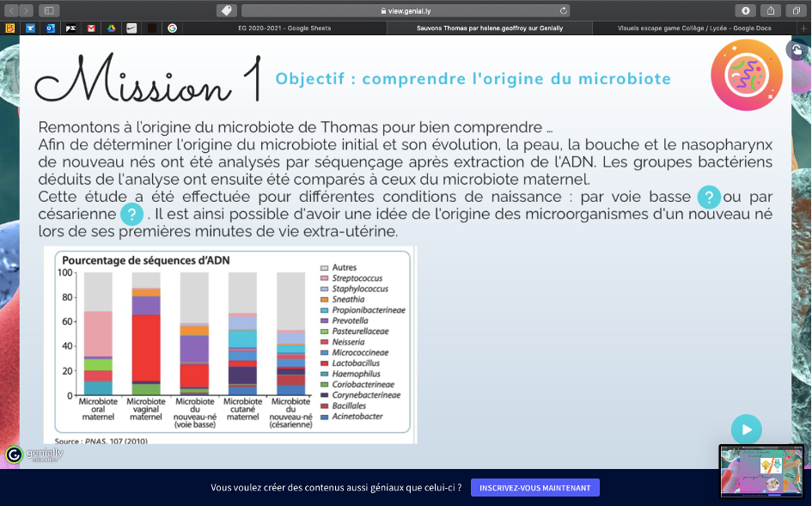Switch to the EG 2020-2021 Google Sheets tab
This screenshot has height=506, width=812.
(x=284, y=28)
